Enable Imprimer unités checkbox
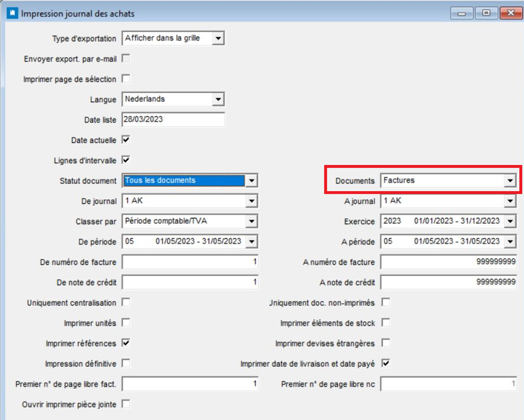This screenshot has height=420, width=524. pyautogui.click(x=126, y=323)
